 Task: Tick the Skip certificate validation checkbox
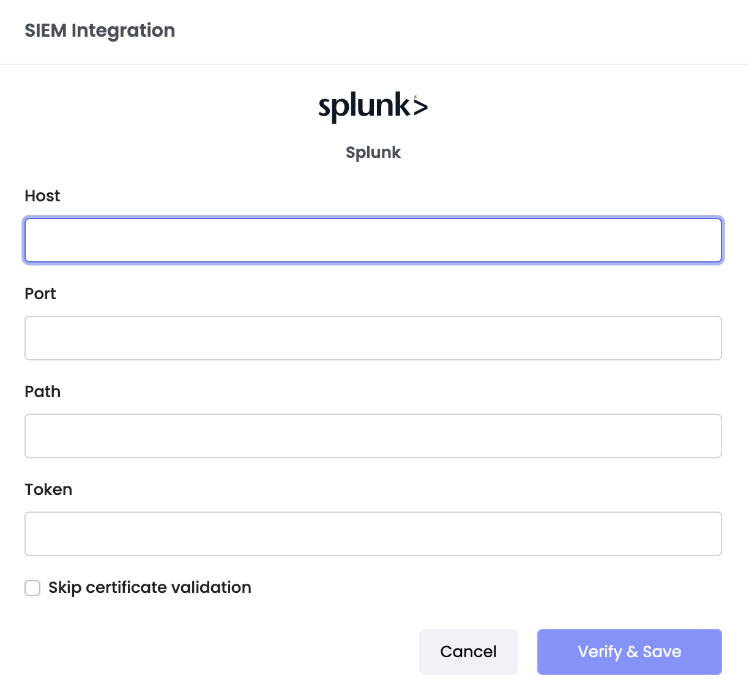point(32,588)
